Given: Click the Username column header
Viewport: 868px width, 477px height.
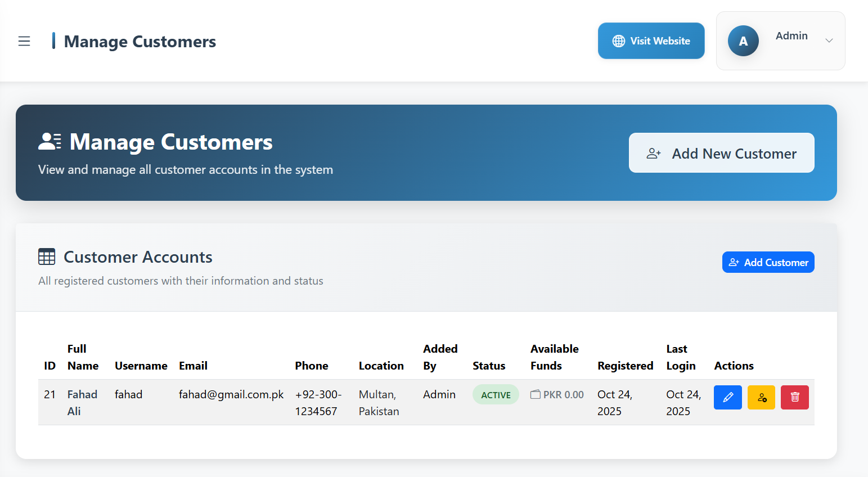Looking at the screenshot, I should tap(141, 366).
